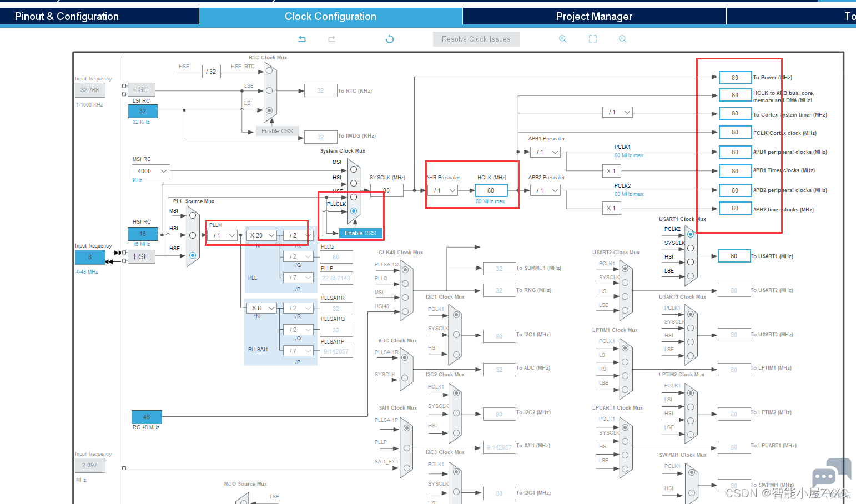This screenshot has height=504, width=856.
Task: Click the LSE input frequency 32.768 field
Action: coord(90,90)
